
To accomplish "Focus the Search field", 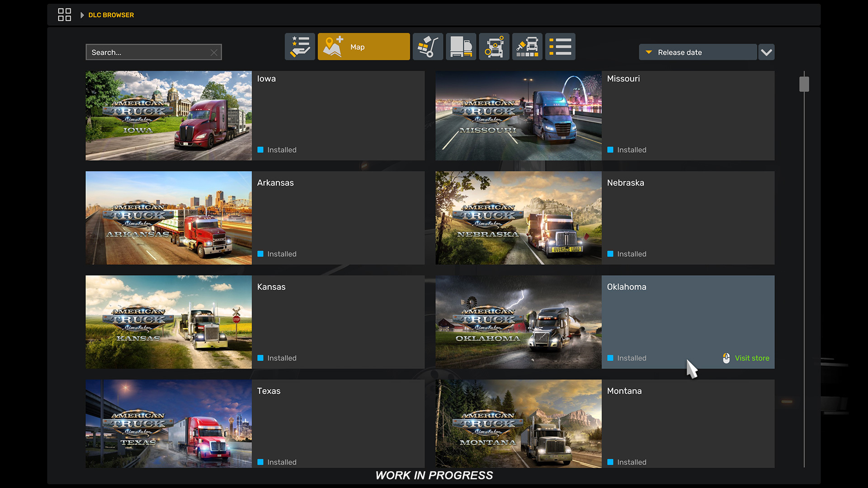I will (154, 52).
